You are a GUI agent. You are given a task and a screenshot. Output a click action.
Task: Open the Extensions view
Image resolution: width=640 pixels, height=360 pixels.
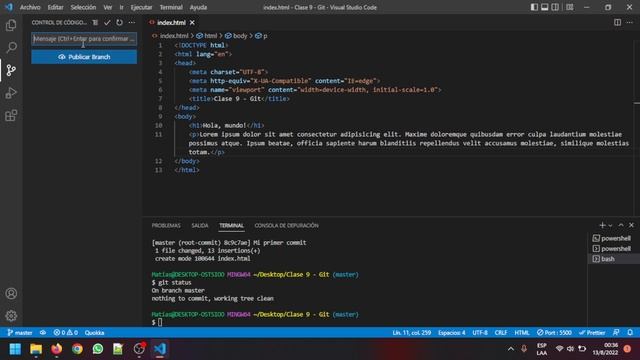pyautogui.click(x=11, y=116)
